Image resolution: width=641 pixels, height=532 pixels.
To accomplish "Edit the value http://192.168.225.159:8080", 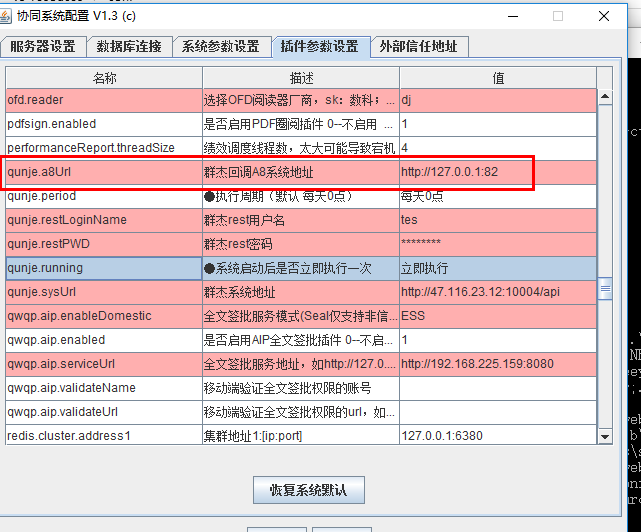I will (498, 365).
